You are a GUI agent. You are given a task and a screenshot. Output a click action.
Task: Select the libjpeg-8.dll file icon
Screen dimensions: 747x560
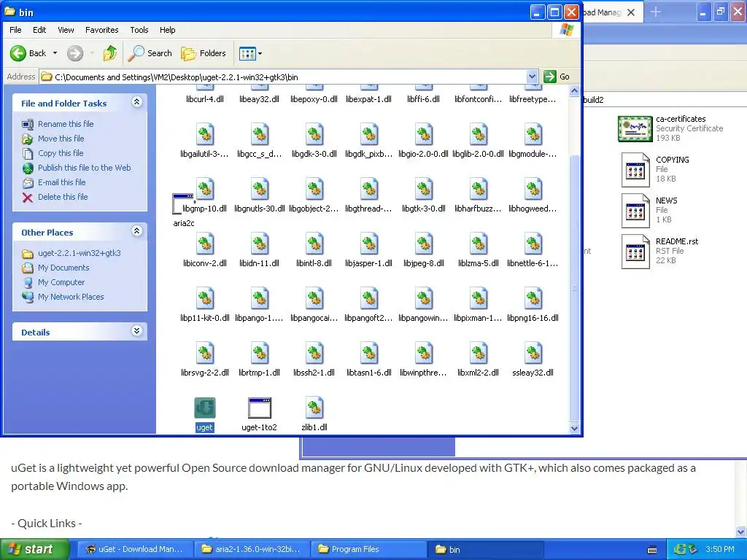coord(424,244)
